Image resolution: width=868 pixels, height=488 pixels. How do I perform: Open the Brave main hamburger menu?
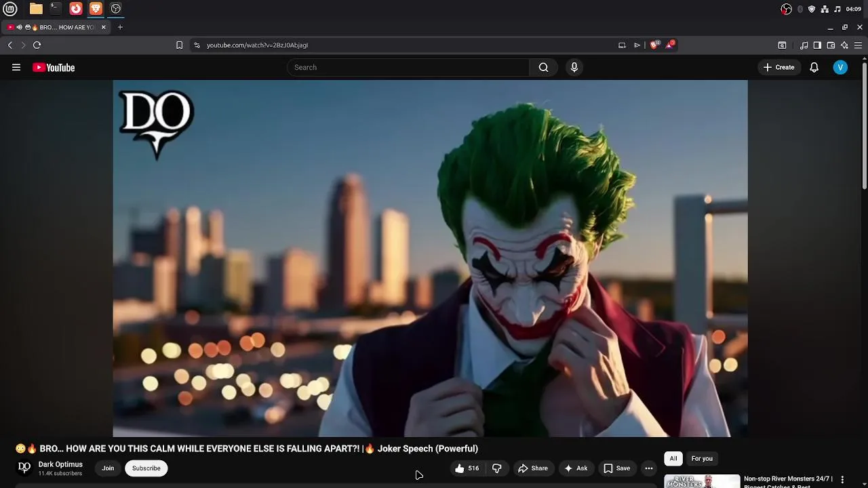858,45
